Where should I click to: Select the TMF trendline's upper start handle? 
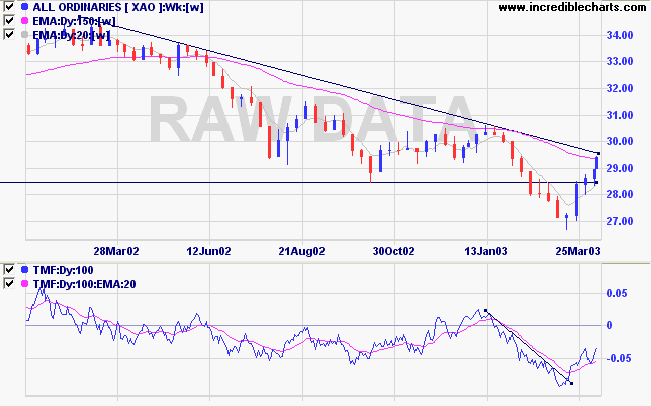click(486, 310)
